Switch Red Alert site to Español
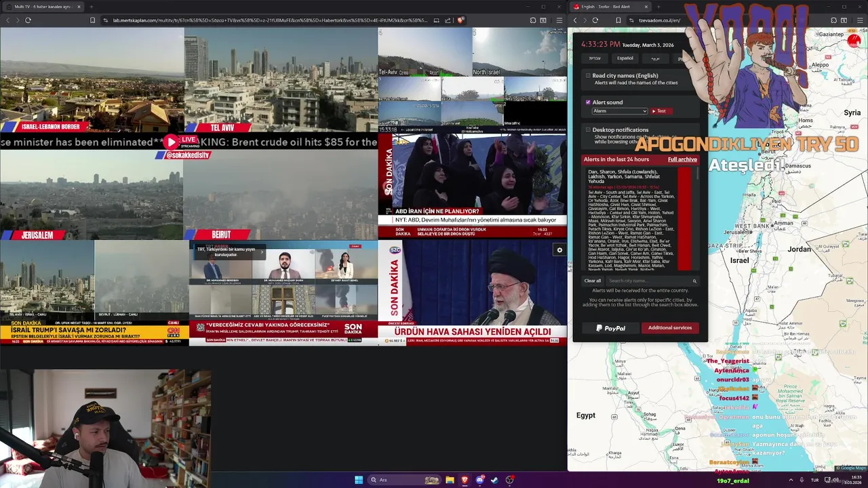Viewport: 868px width, 488px height. [x=625, y=58]
